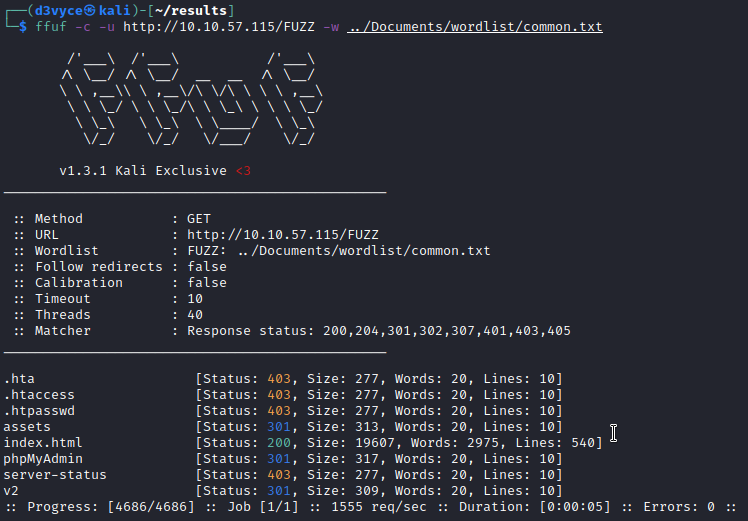Click the .htpasswd result entry

pyautogui.click(x=39, y=411)
